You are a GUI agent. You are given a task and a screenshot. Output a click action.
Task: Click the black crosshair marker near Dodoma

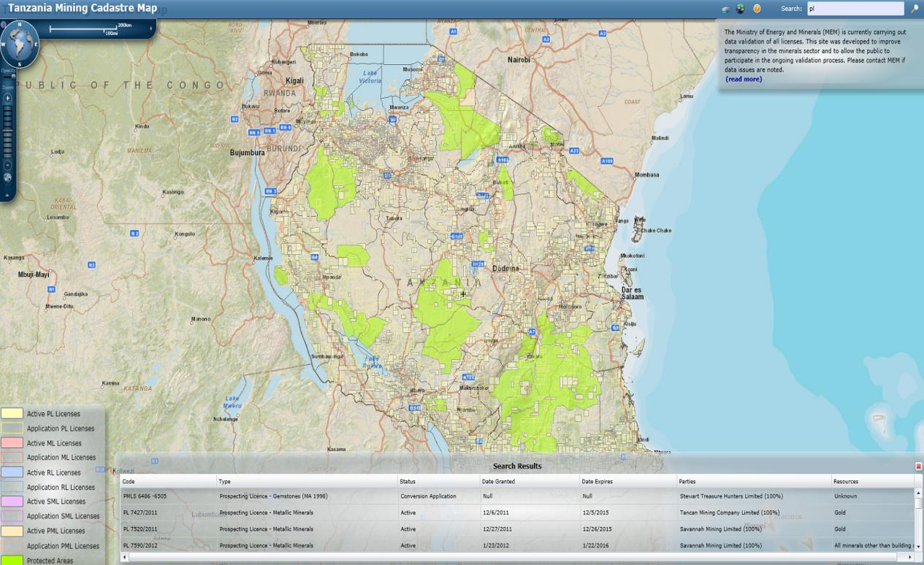[x=462, y=294]
